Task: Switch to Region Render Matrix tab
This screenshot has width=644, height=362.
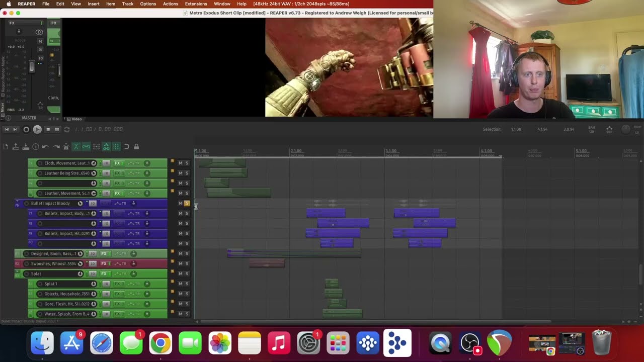Action: coord(3,76)
